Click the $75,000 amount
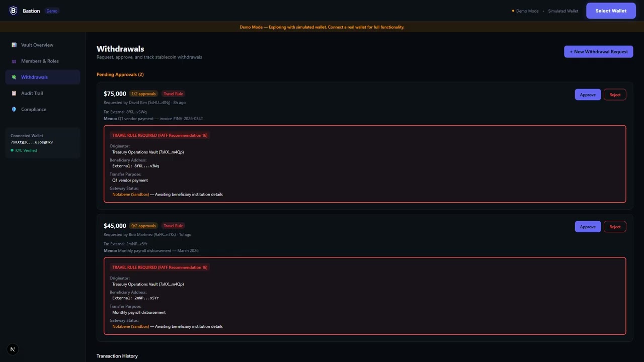The image size is (644, 362). 115,94
